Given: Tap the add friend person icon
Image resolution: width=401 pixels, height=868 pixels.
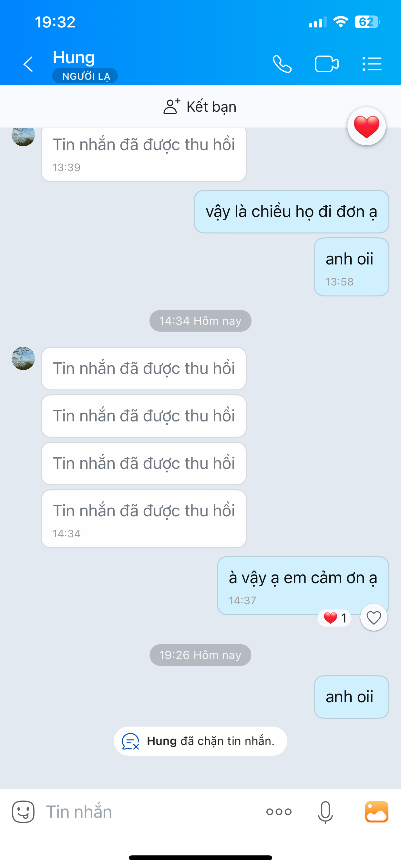Looking at the screenshot, I should coord(172,107).
